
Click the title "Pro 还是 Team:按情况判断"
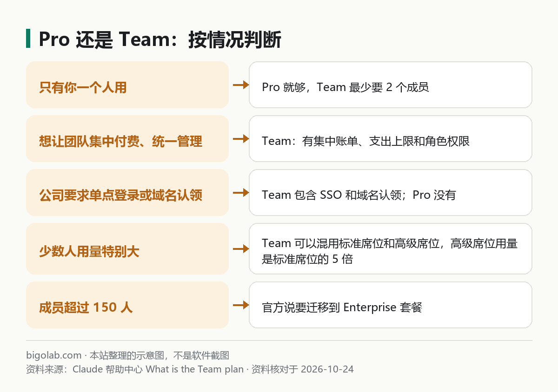pyautogui.click(x=159, y=39)
